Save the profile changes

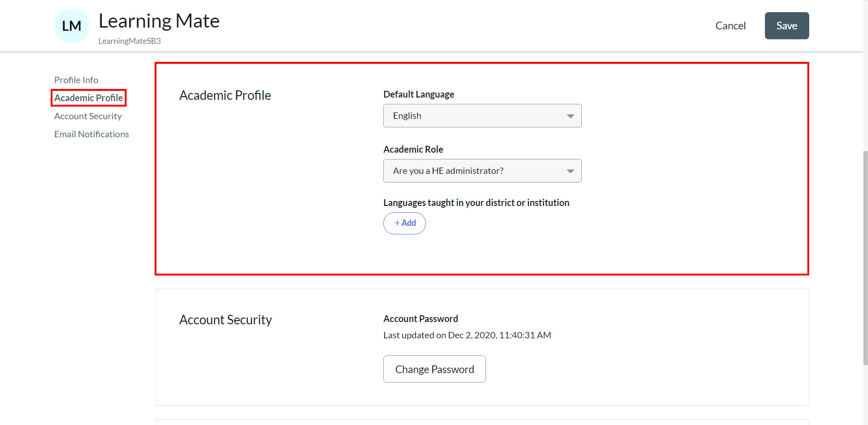tap(787, 26)
